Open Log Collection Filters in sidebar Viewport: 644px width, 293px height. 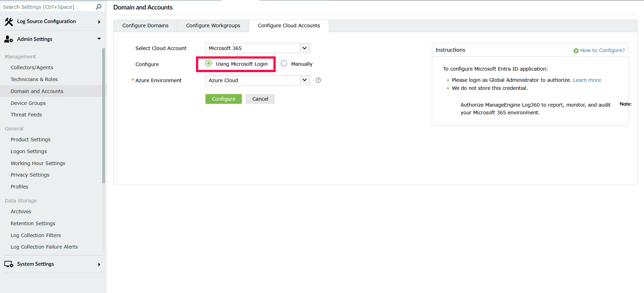click(36, 235)
